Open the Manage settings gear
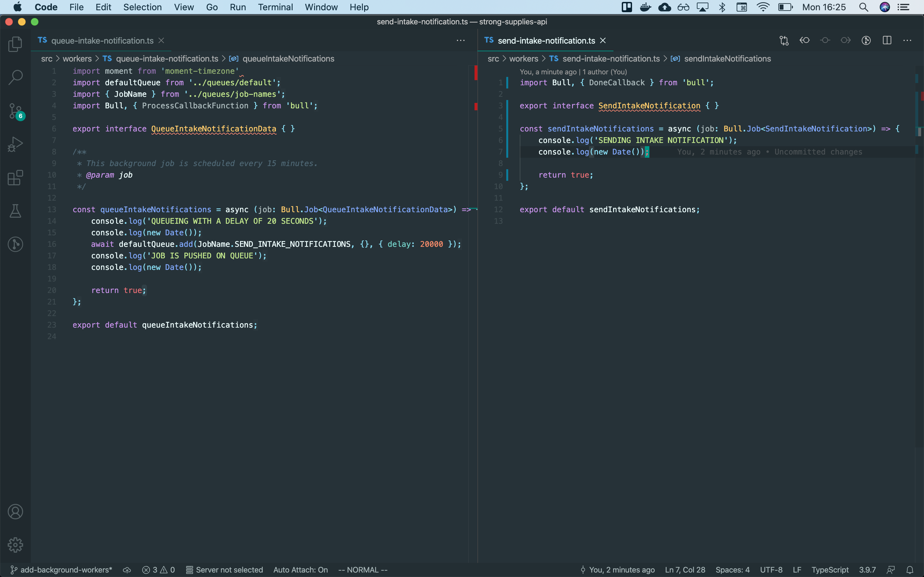Viewport: 924px width, 577px height. click(15, 545)
